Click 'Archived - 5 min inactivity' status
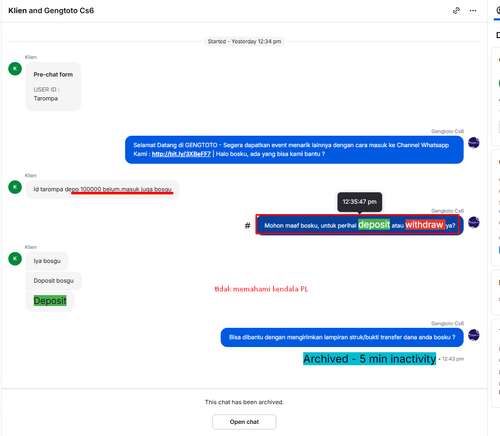500x436 pixels. pyautogui.click(x=369, y=359)
